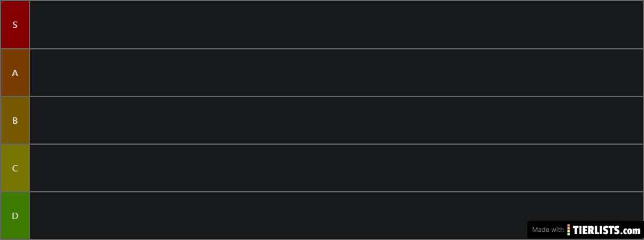Image resolution: width=644 pixels, height=240 pixels.
Task: Click the TIERLISTS logo color-bar icon
Action: click(569, 230)
